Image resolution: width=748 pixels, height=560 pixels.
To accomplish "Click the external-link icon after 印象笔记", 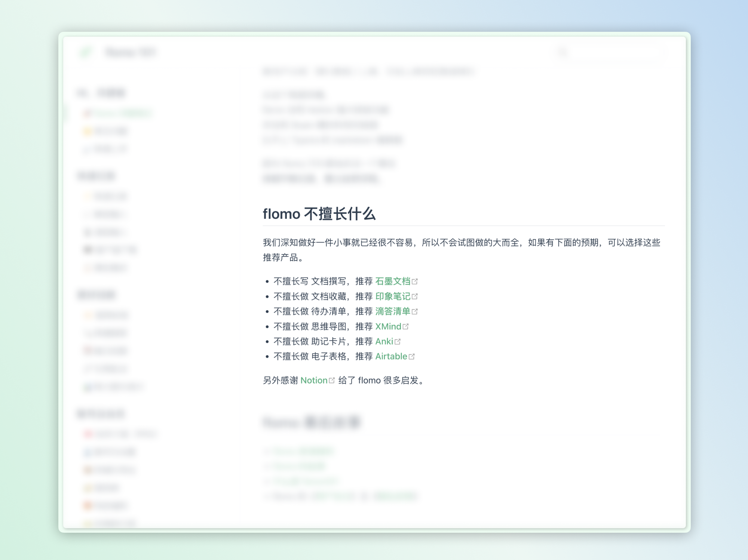I will tap(414, 296).
